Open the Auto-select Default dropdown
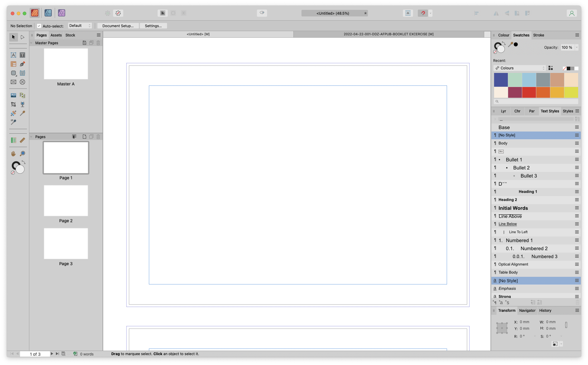Image resolution: width=588 pixels, height=365 pixels. click(80, 26)
